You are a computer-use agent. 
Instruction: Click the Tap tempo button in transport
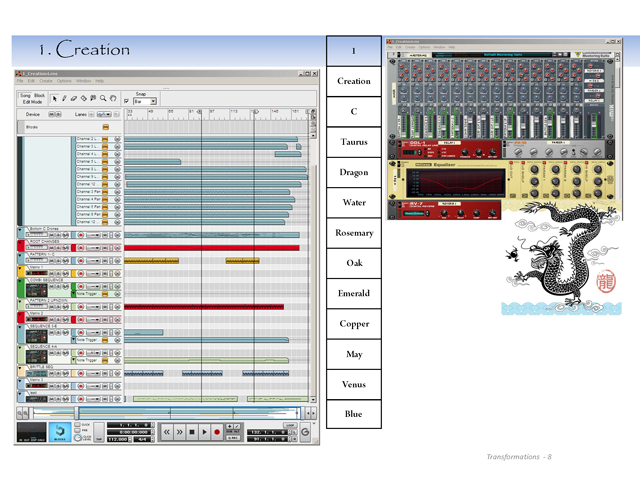[99, 432]
